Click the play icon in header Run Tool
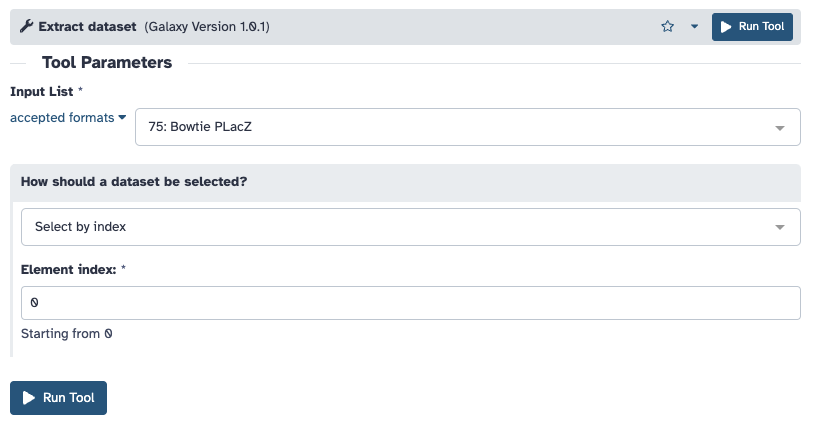 726,27
